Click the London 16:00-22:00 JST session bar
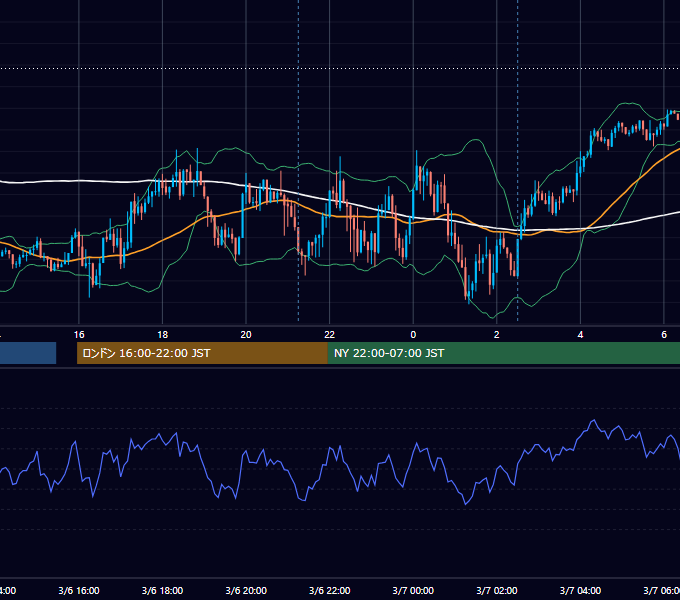680x600 pixels. [202, 353]
